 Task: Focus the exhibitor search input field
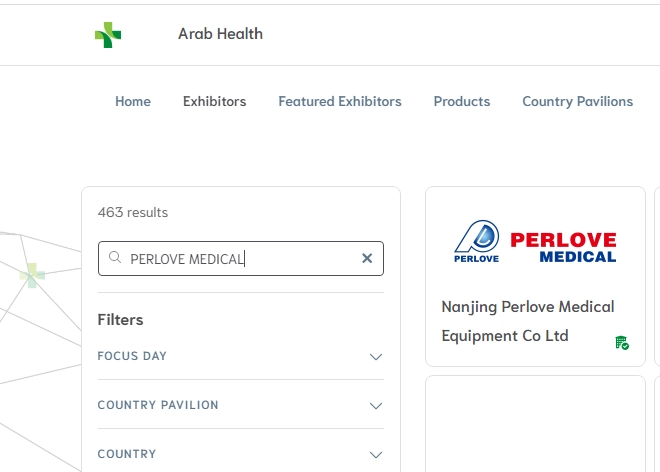tap(240, 258)
